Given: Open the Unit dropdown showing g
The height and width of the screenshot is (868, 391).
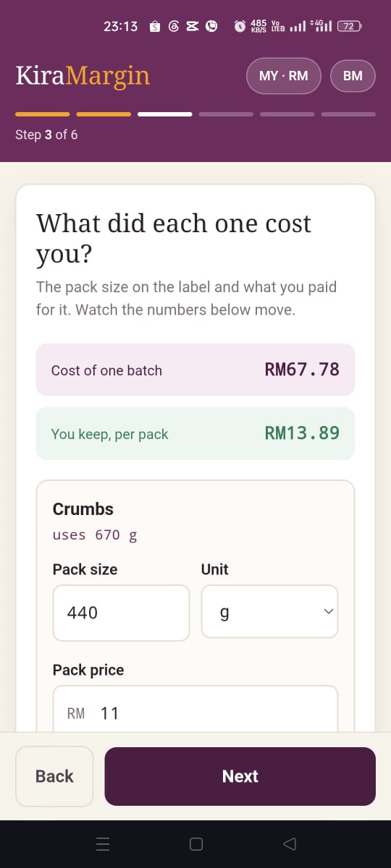Looking at the screenshot, I should (x=269, y=611).
